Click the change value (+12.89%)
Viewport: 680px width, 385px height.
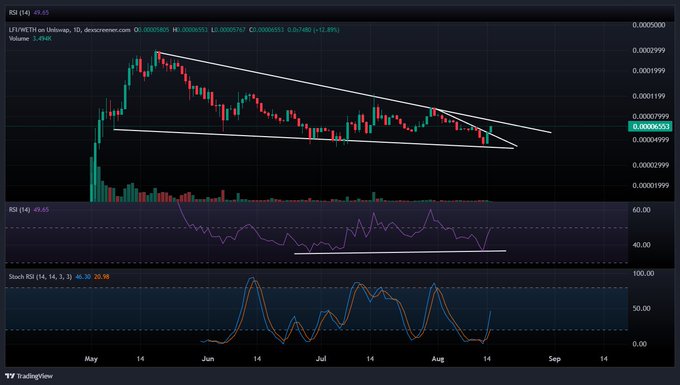point(326,30)
